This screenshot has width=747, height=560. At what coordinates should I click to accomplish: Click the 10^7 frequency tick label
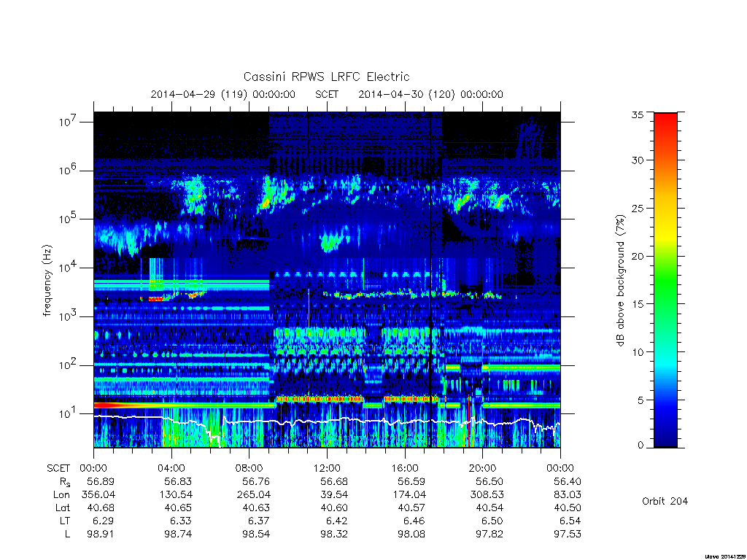(x=69, y=122)
